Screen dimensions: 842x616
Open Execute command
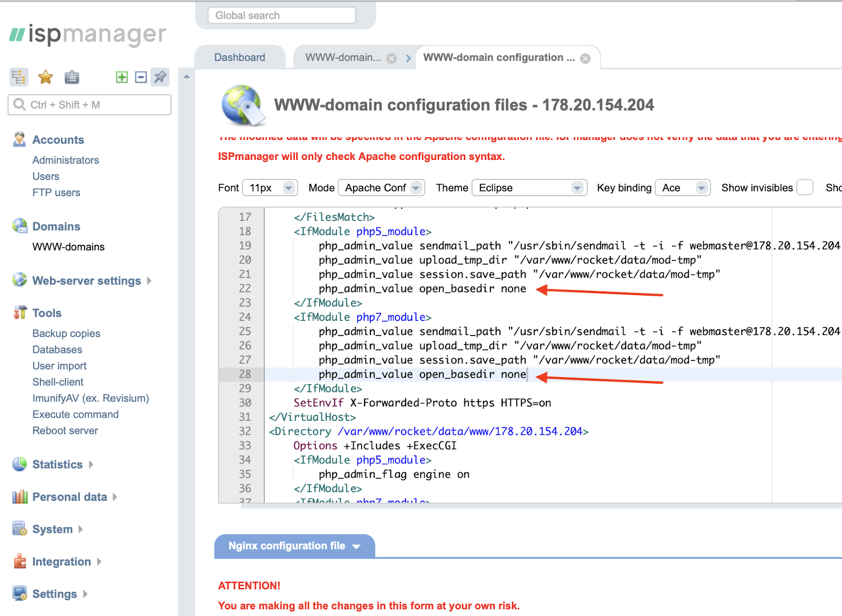tap(75, 414)
